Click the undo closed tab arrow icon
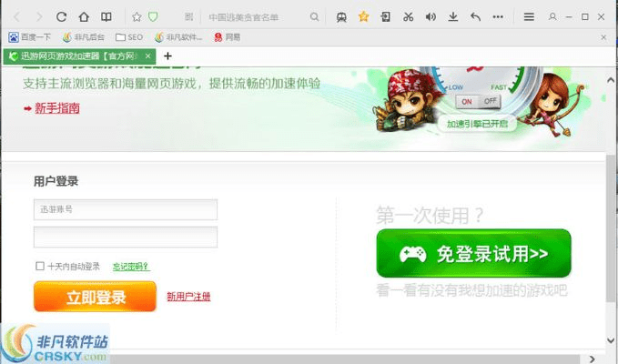This screenshot has width=618, height=364. [475, 16]
